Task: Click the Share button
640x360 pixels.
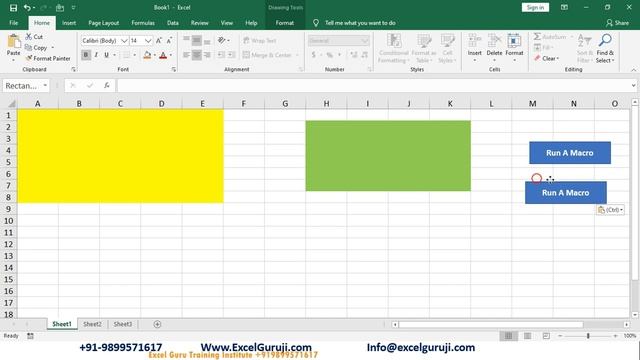Action: point(617,23)
